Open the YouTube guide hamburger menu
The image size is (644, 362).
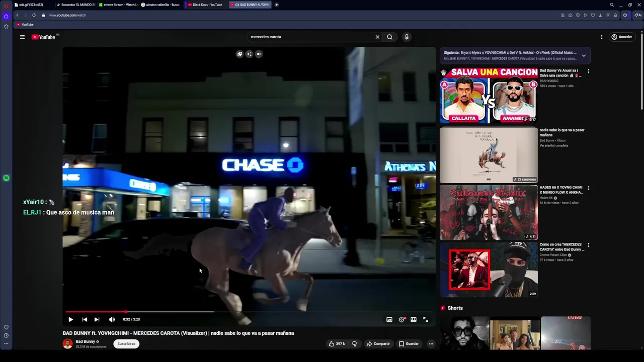(x=22, y=37)
